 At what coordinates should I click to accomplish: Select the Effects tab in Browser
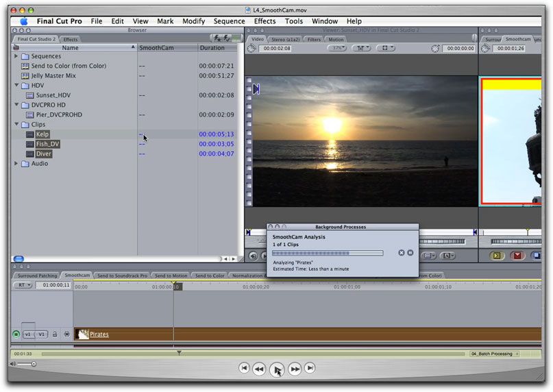click(70, 39)
